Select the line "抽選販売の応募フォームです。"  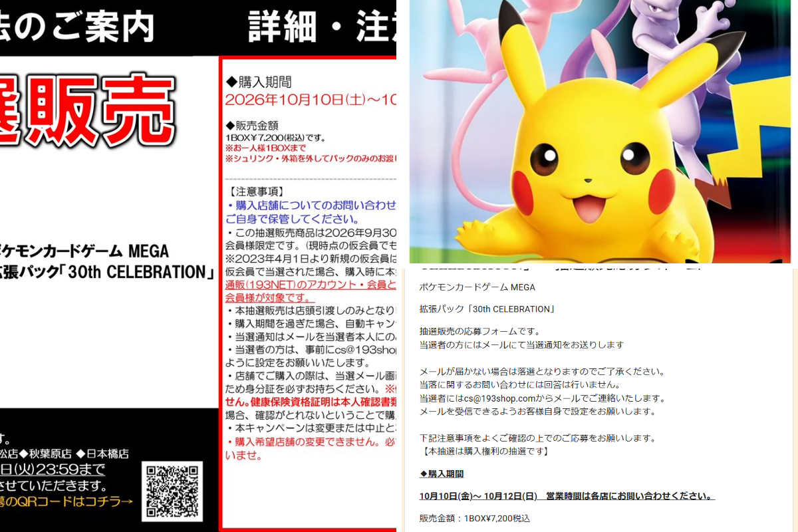[482, 331]
